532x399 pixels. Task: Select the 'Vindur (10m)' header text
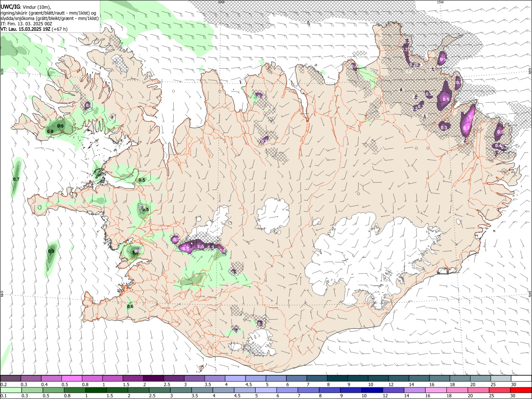(36, 7)
